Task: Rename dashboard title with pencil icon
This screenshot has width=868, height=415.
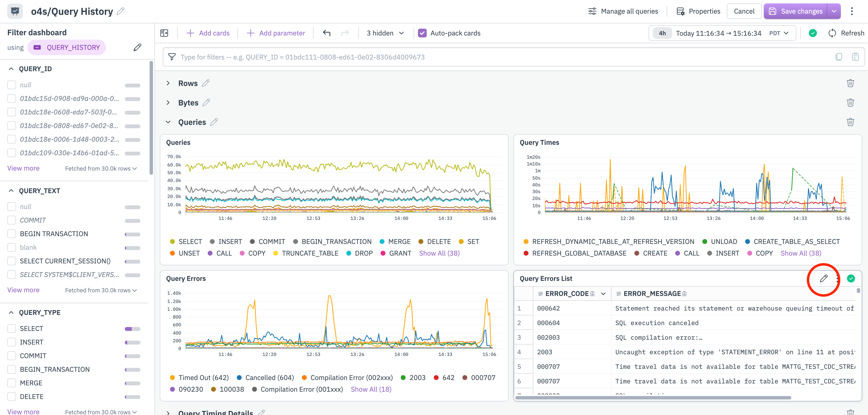Action: [121, 11]
